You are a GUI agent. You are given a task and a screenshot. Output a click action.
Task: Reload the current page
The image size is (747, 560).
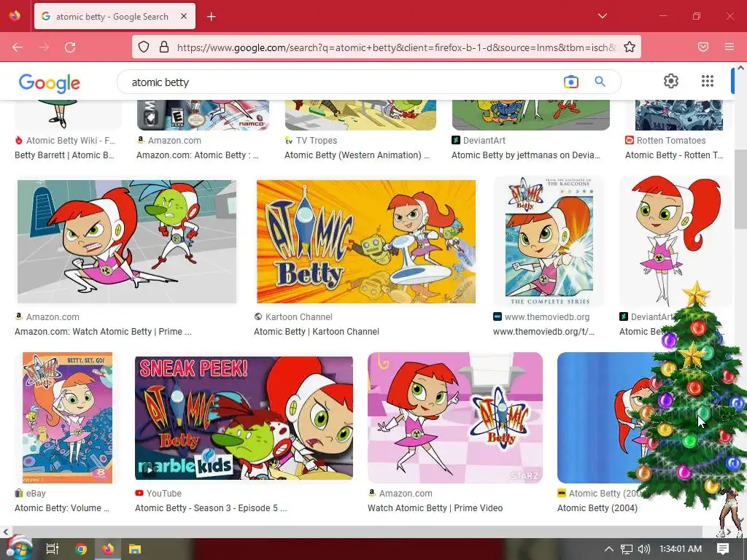tap(70, 47)
